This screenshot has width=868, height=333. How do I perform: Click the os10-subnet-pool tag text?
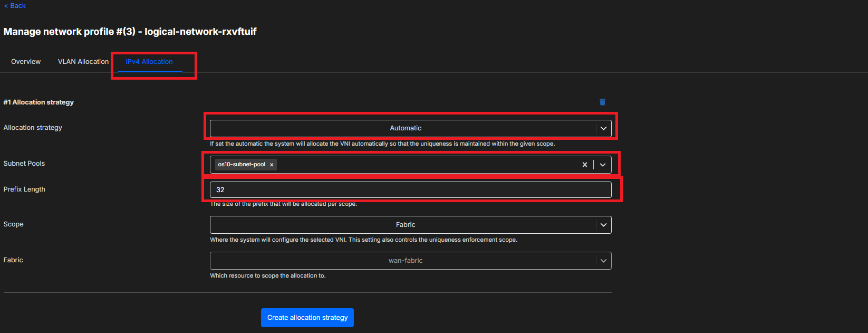[242, 165]
